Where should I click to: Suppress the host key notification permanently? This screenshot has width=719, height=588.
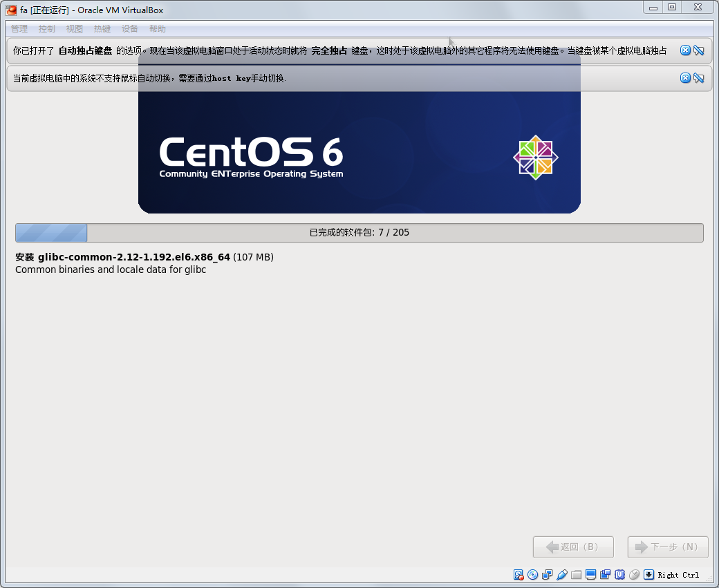click(x=699, y=78)
